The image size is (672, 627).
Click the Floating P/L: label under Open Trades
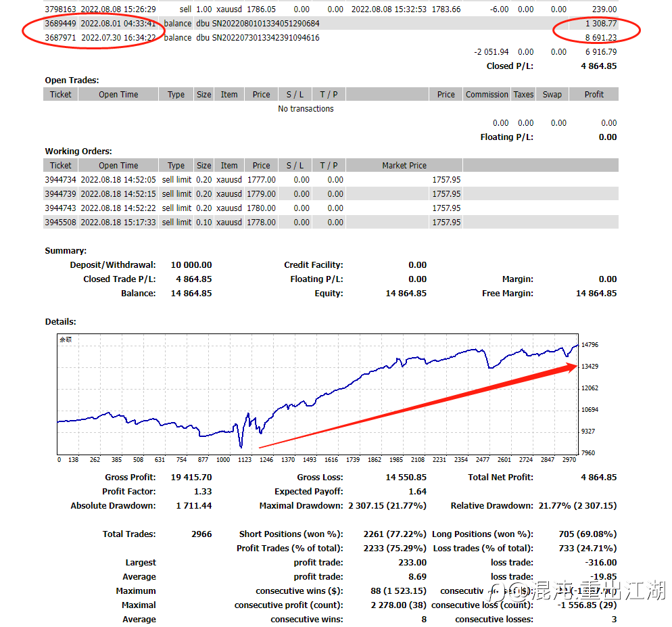click(x=507, y=137)
